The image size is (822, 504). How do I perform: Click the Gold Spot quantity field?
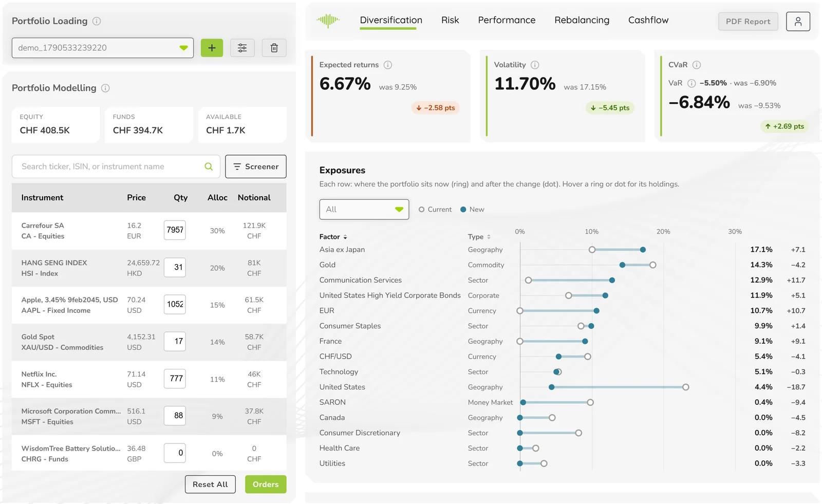tap(175, 341)
